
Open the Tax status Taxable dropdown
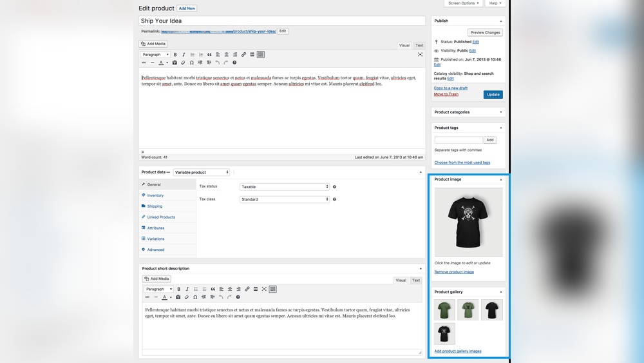(284, 186)
